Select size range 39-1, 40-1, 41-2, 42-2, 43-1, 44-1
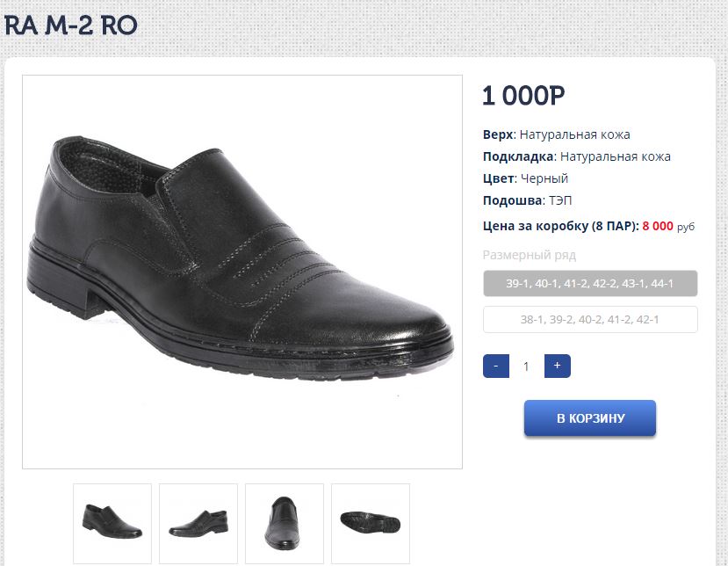Viewport: 728px width, 566px height. click(590, 284)
